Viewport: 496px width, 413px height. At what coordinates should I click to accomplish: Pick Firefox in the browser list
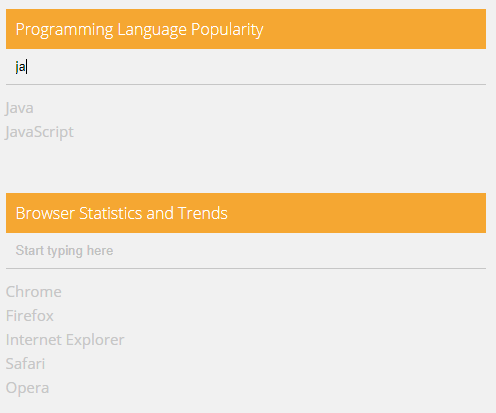coord(30,316)
